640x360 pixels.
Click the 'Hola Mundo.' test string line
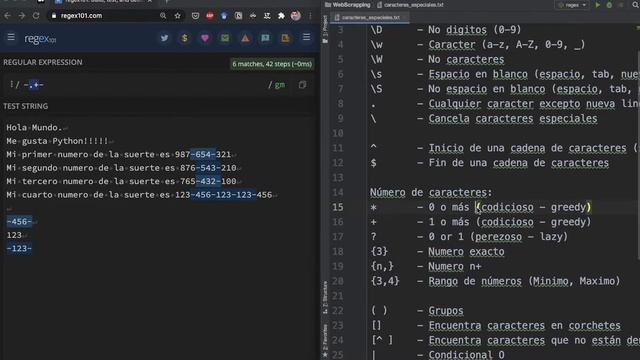point(34,128)
